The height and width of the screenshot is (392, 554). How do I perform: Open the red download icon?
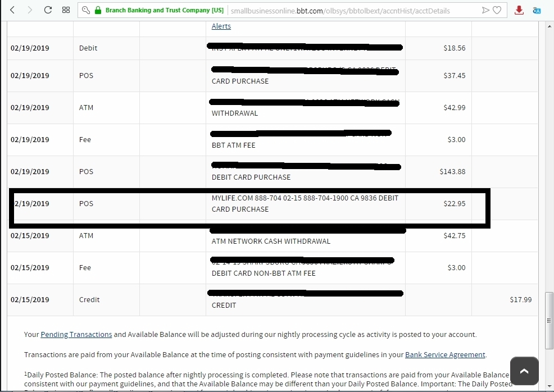pyautogui.click(x=519, y=10)
